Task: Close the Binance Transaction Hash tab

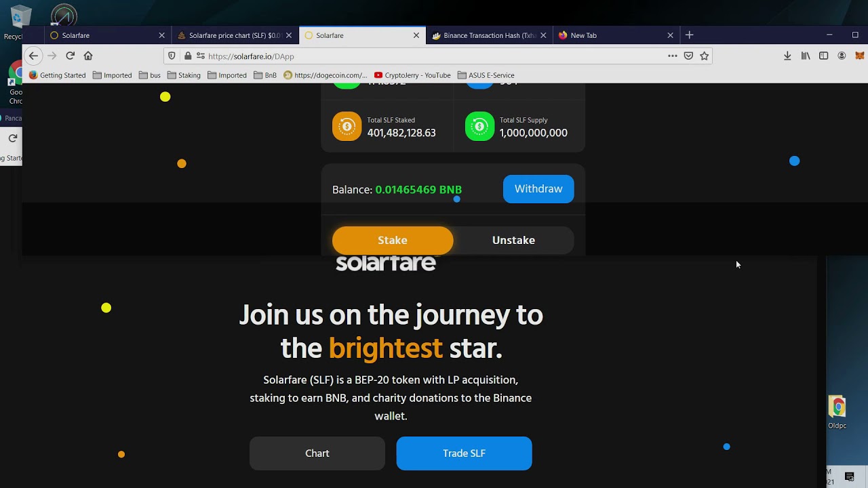Action: [543, 35]
